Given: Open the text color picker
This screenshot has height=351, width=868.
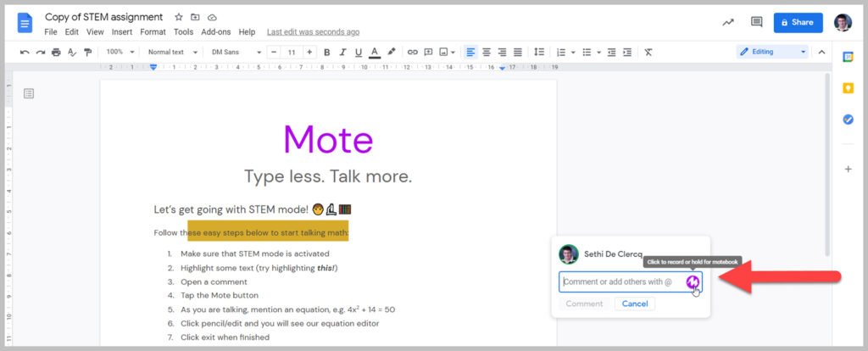Looking at the screenshot, I should click(x=375, y=52).
